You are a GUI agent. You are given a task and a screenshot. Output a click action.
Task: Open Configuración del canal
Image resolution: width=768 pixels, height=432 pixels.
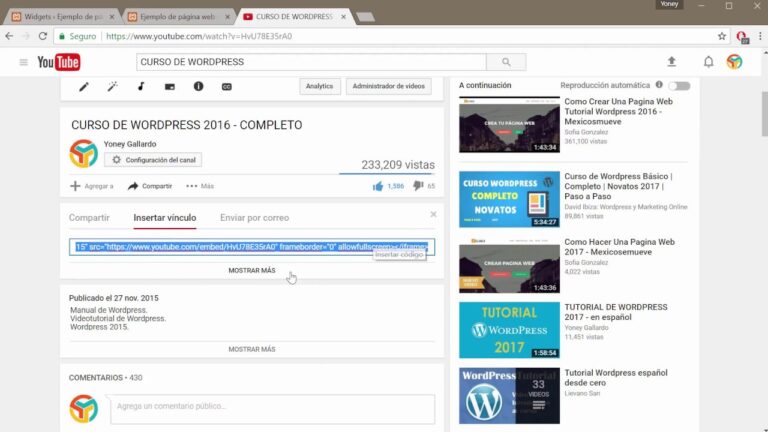[153, 160]
